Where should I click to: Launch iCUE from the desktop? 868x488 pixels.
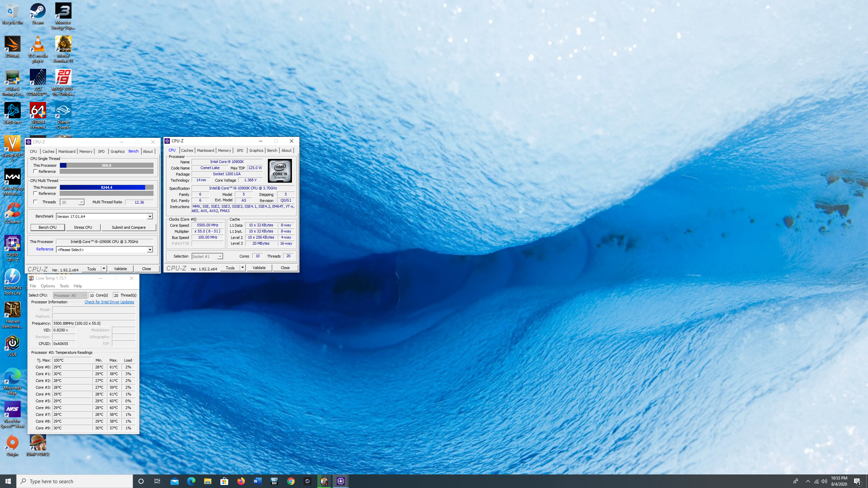(13, 346)
